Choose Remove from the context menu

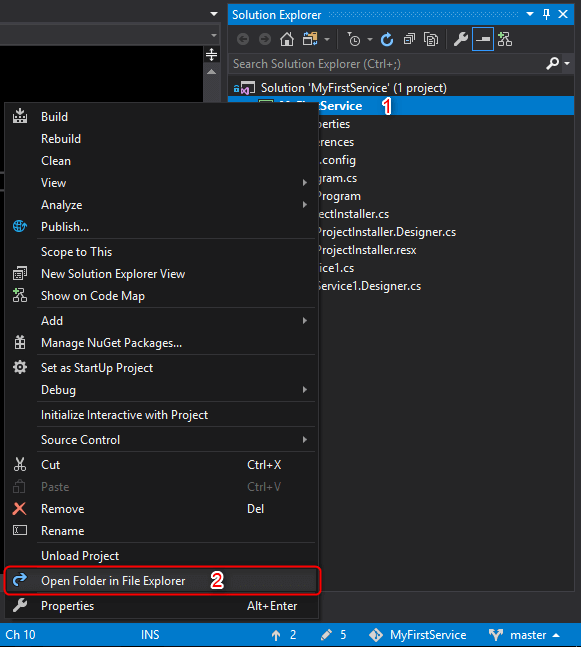[161, 509]
